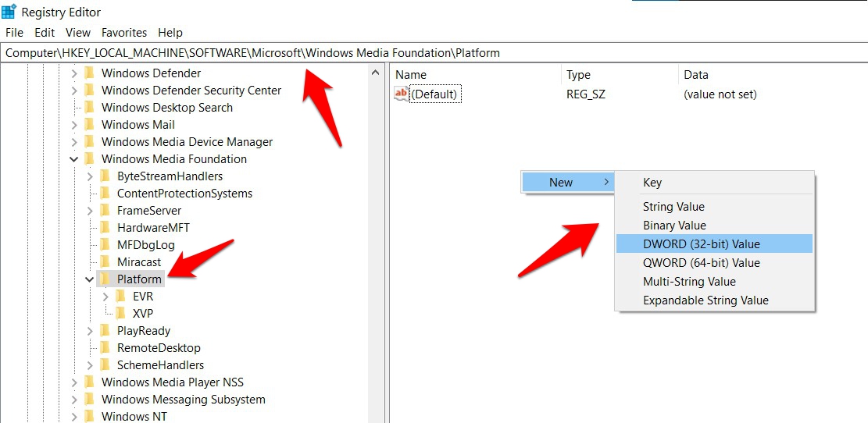
Task: Choose Expandable String Value
Action: 714,300
